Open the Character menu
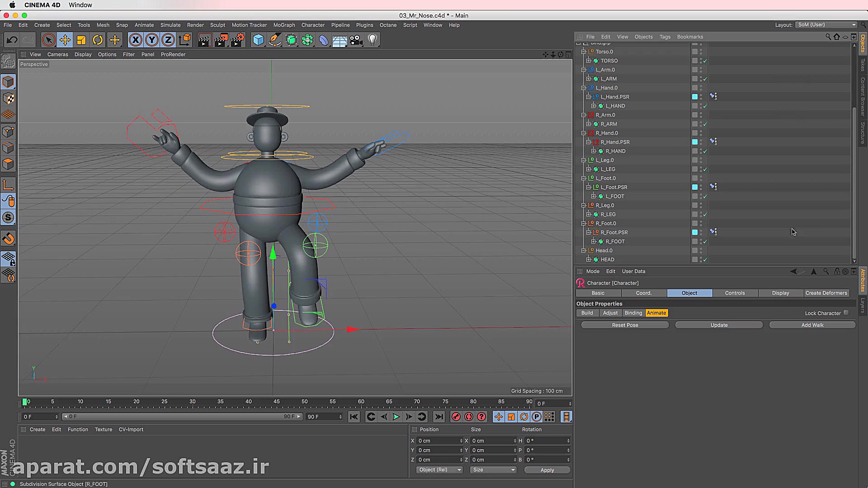Screen dimensions: 868x488 [x=313, y=25]
